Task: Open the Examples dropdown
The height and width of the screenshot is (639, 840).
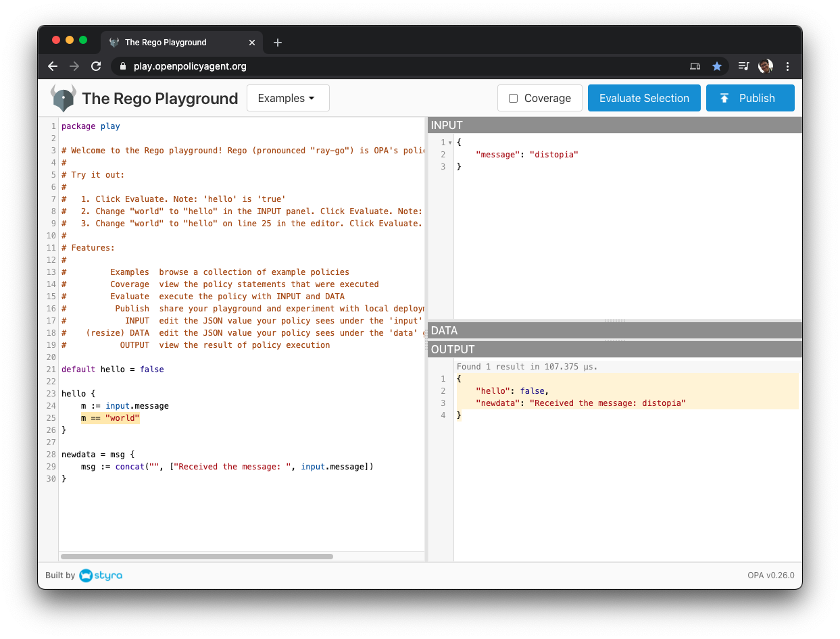Action: click(288, 98)
